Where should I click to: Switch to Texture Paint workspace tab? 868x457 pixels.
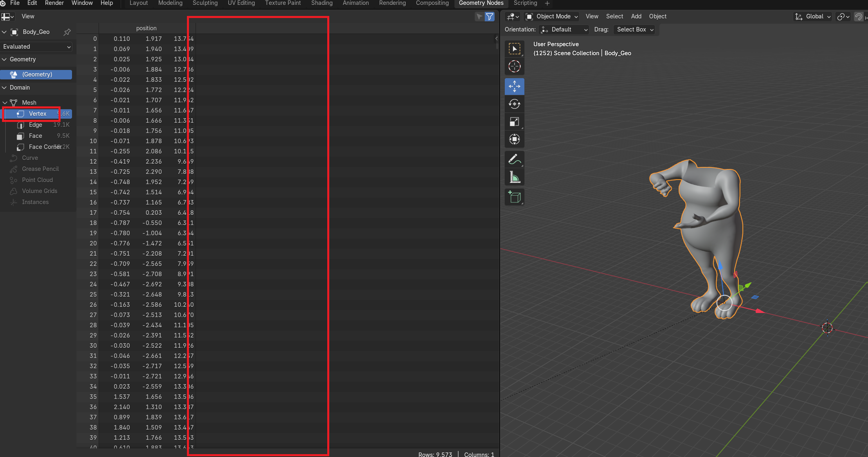pyautogui.click(x=283, y=3)
